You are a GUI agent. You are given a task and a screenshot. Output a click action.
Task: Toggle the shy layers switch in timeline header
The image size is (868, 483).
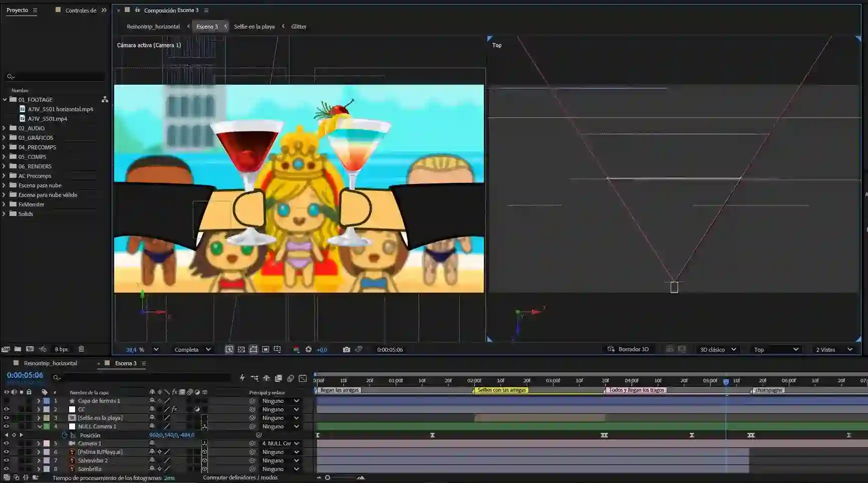pyautogui.click(x=266, y=378)
